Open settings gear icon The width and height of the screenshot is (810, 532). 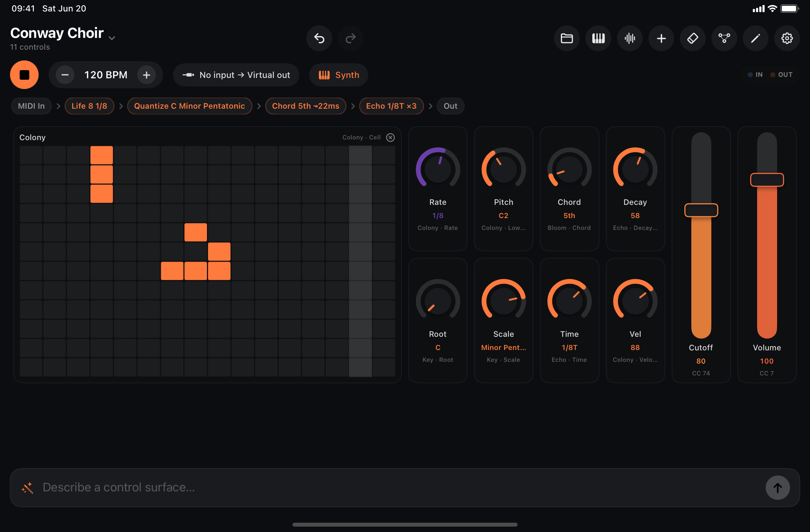coord(787,38)
